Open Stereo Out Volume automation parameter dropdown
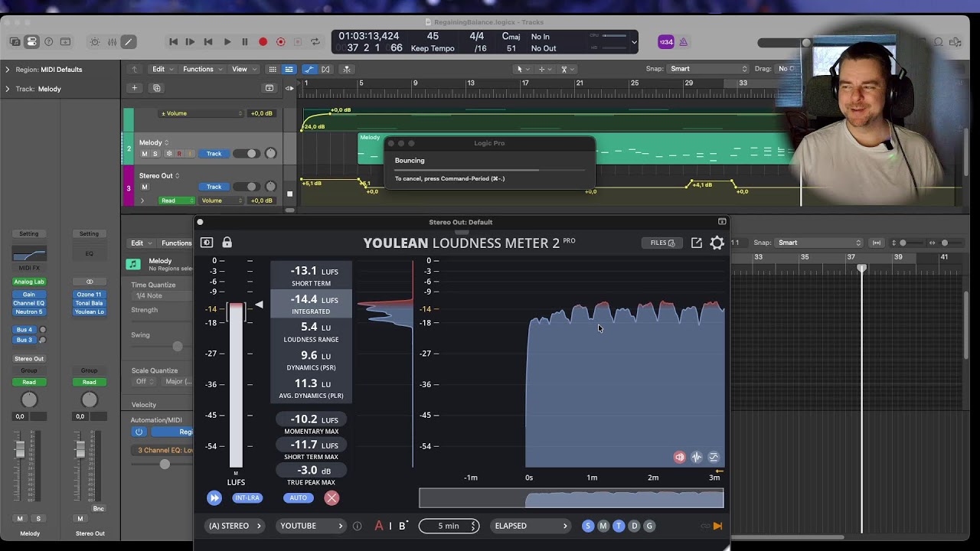Screen dimensions: 980x551 coord(222,201)
